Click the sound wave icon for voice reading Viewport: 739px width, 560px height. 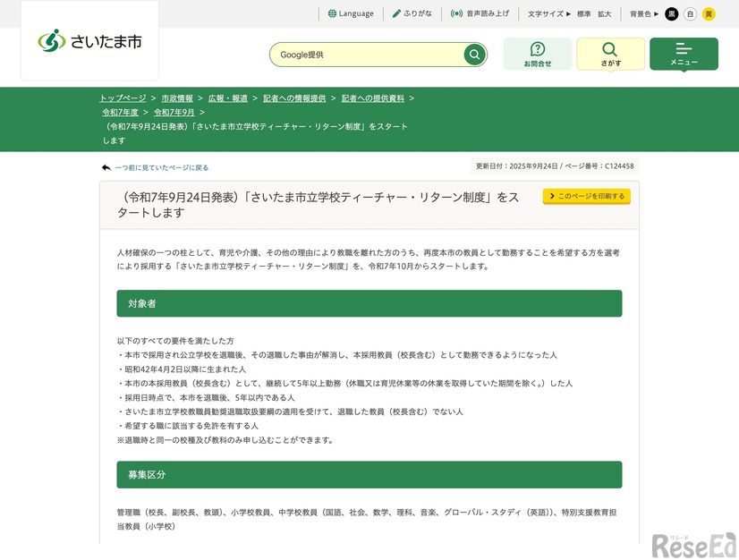click(x=456, y=13)
